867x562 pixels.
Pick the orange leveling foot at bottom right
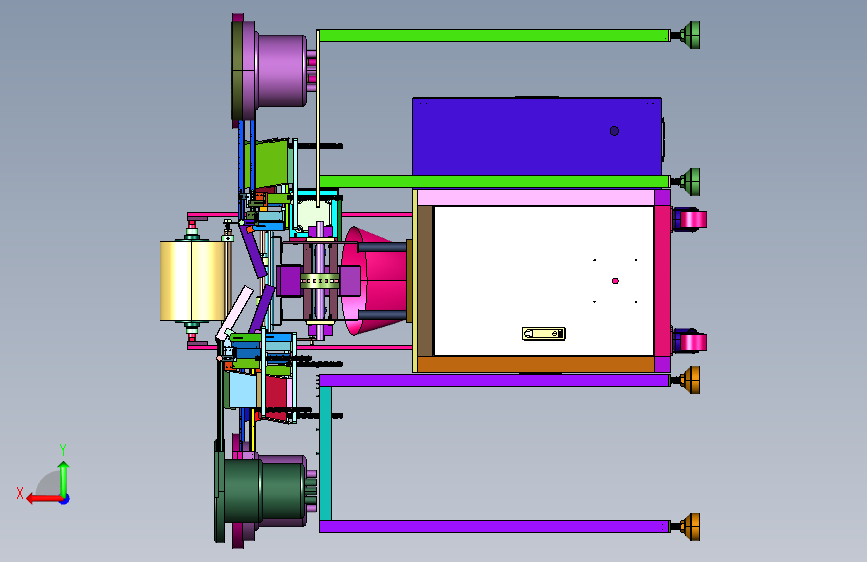point(690,527)
